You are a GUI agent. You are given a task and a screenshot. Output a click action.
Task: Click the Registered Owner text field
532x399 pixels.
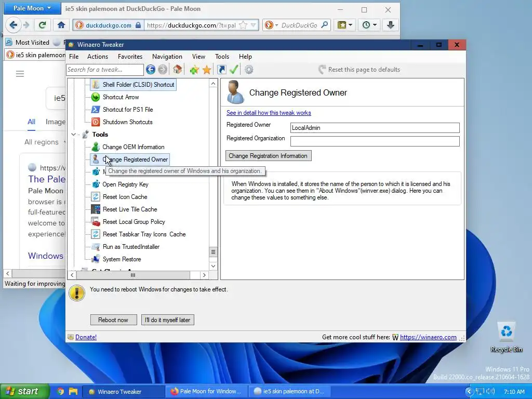(x=375, y=128)
